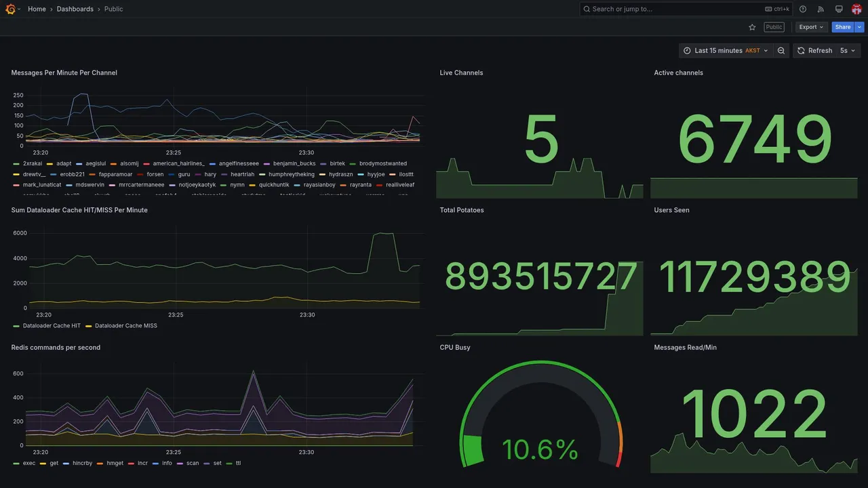Image resolution: width=868 pixels, height=488 pixels.
Task: Zoom out the time range
Action: point(781,51)
